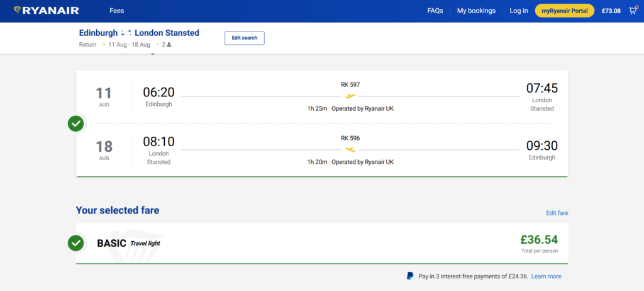Open the shopping cart icon

633,11
